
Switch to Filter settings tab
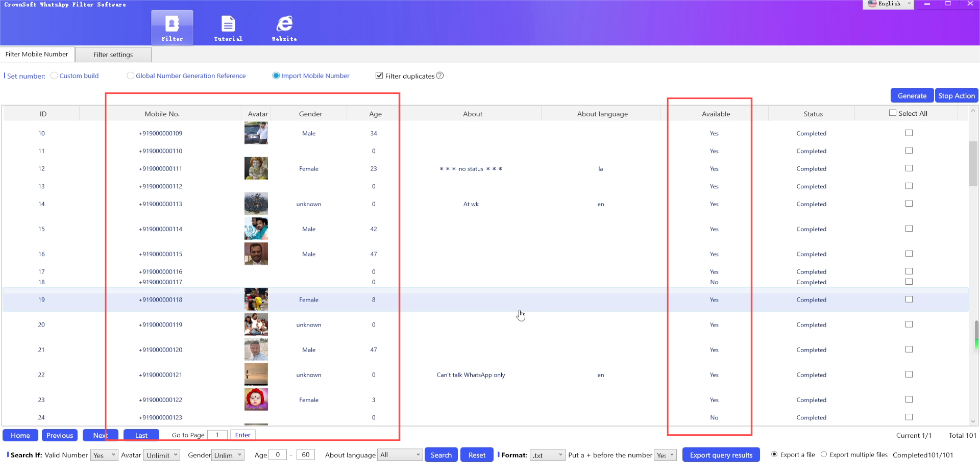(x=113, y=55)
